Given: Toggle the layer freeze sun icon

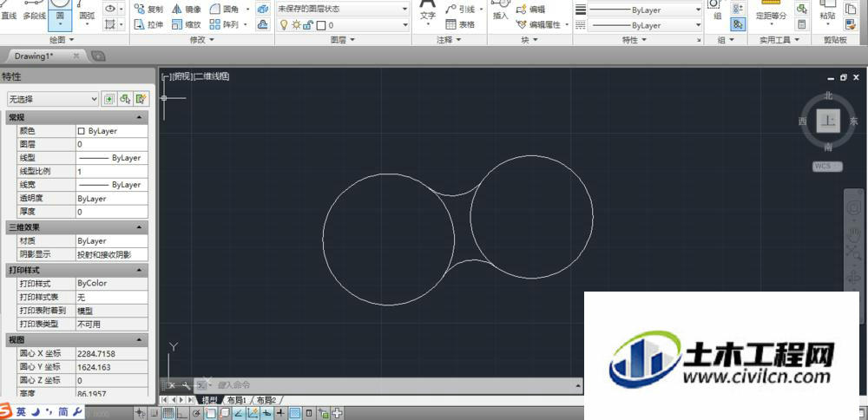Looking at the screenshot, I should [296, 25].
